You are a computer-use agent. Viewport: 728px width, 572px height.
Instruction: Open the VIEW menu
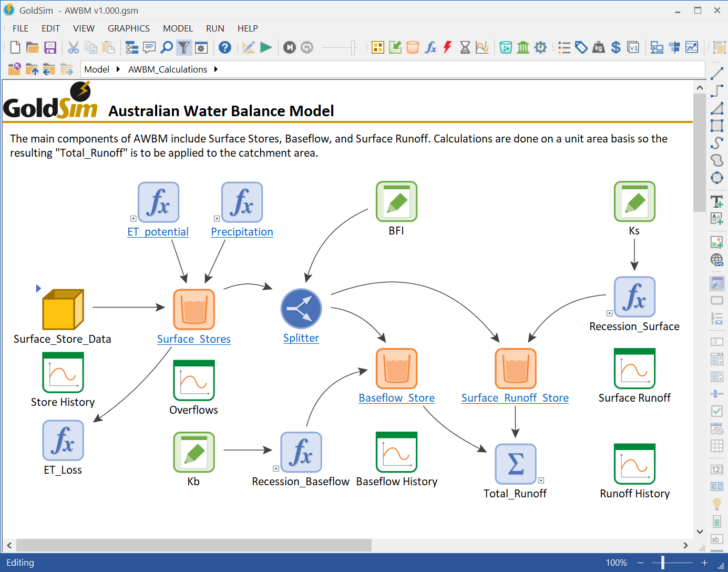tap(84, 28)
